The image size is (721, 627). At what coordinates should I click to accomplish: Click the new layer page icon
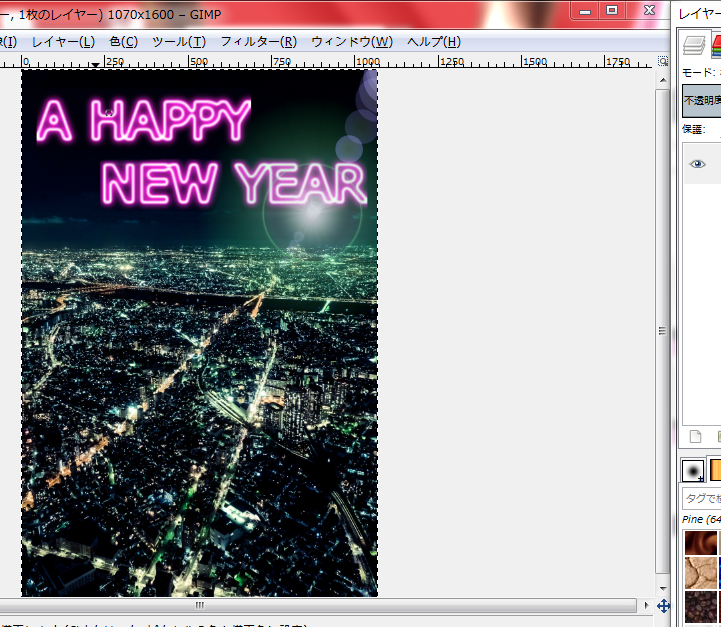(695, 436)
